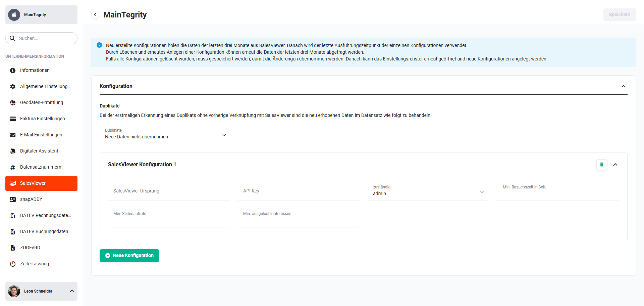
Task: Select the SalesViewer menu item
Action: (x=41, y=183)
